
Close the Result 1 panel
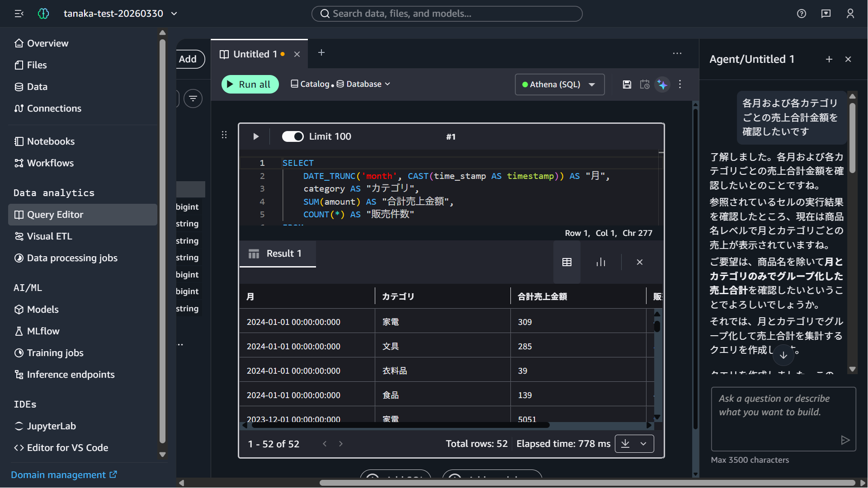point(640,262)
